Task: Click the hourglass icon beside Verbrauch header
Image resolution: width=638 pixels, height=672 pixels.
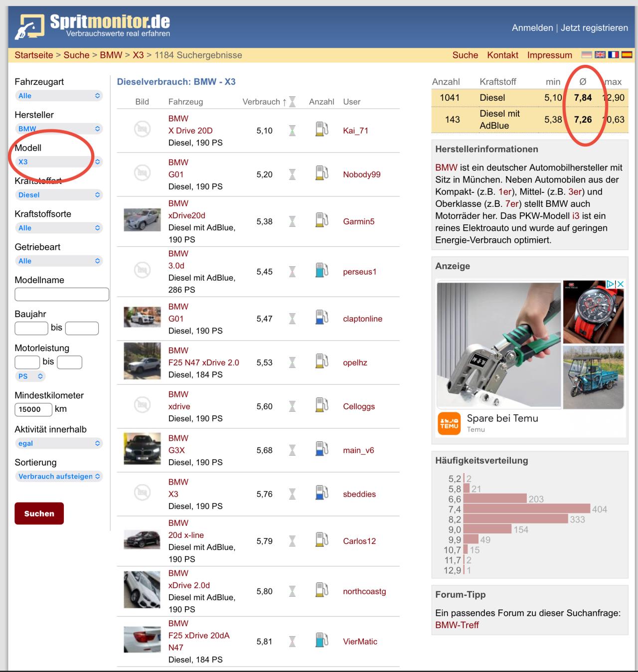Action: 293,102
